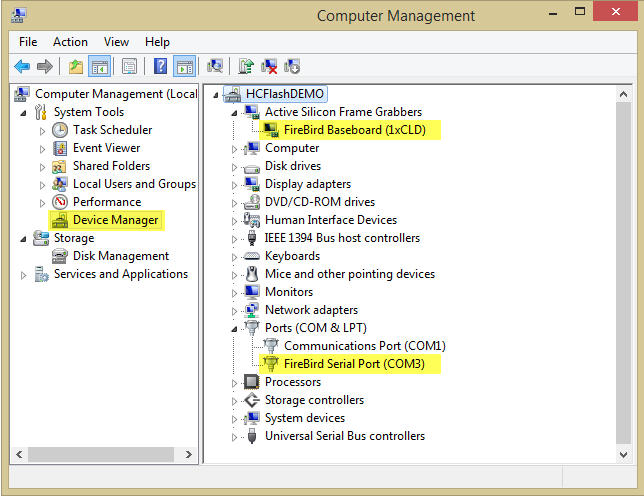Click the Up one level folder icon
This screenshot has height=496, width=644.
point(76,67)
